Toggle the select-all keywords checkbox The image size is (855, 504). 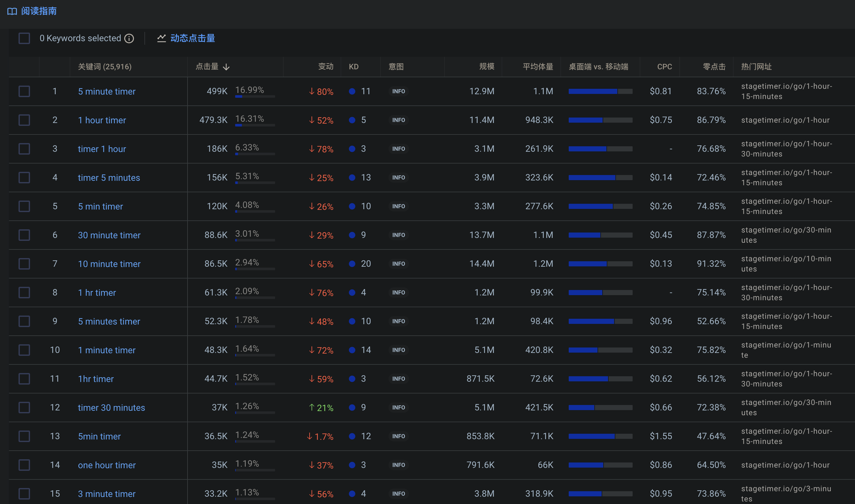click(x=24, y=38)
